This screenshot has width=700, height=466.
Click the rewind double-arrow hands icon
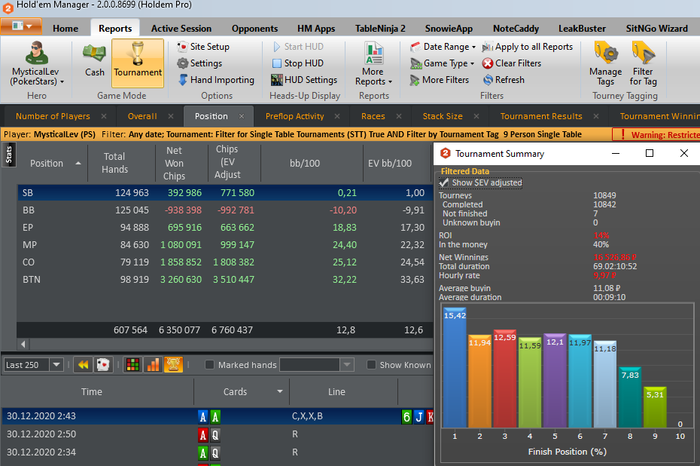(83, 365)
